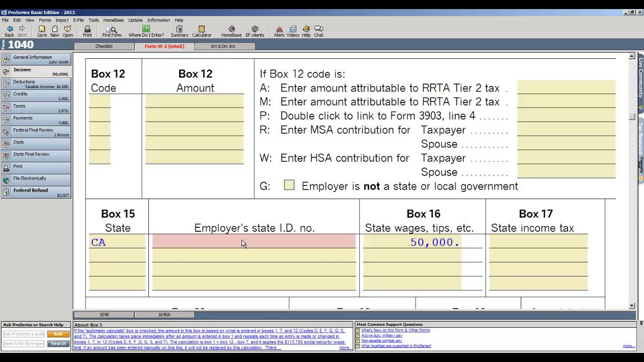
Task: Click the Help toolbar icon
Action: [x=306, y=31]
